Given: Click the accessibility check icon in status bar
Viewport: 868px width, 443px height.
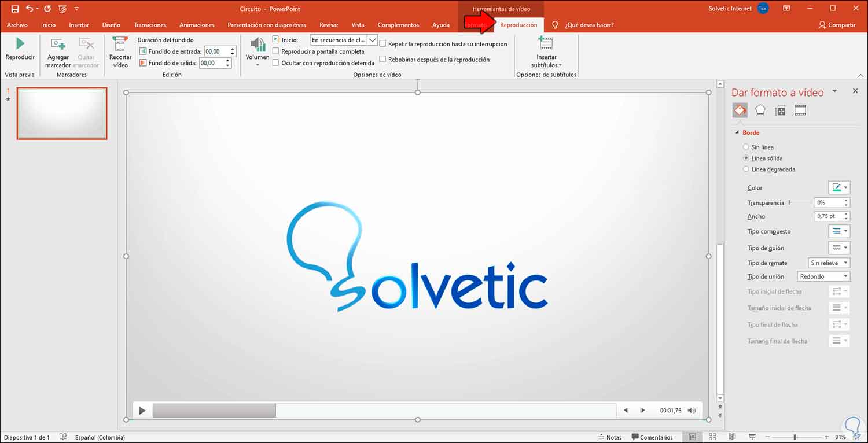Looking at the screenshot, I should [x=63, y=437].
